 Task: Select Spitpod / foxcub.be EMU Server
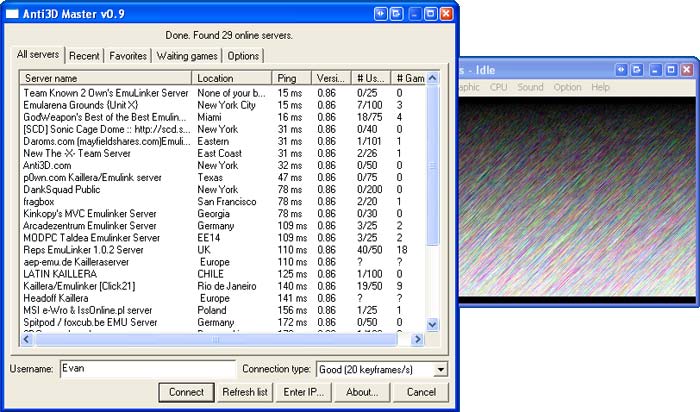pos(223,322)
